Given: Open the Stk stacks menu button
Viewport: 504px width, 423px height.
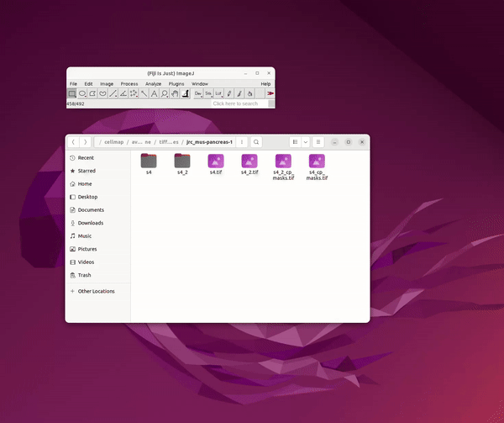Looking at the screenshot, I should click(x=208, y=93).
